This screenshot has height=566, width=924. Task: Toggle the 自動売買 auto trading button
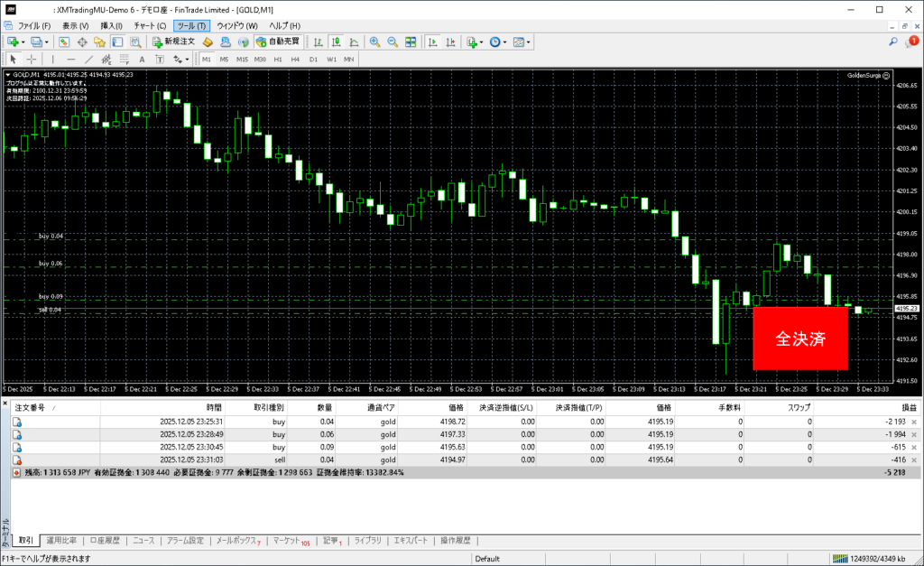click(x=279, y=42)
